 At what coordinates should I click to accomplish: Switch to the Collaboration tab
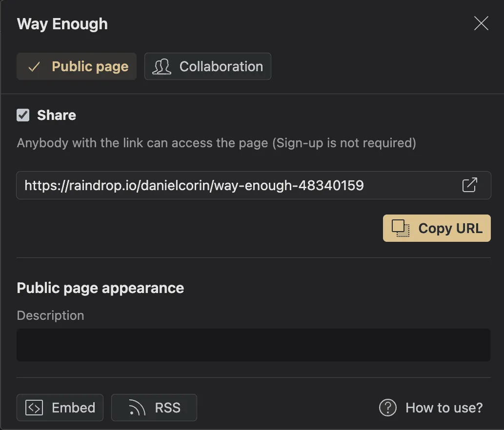(208, 66)
